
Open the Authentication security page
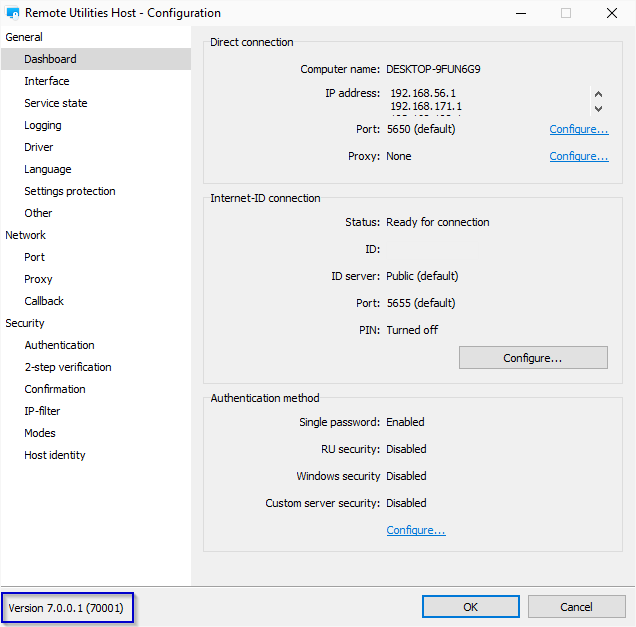[x=60, y=345]
